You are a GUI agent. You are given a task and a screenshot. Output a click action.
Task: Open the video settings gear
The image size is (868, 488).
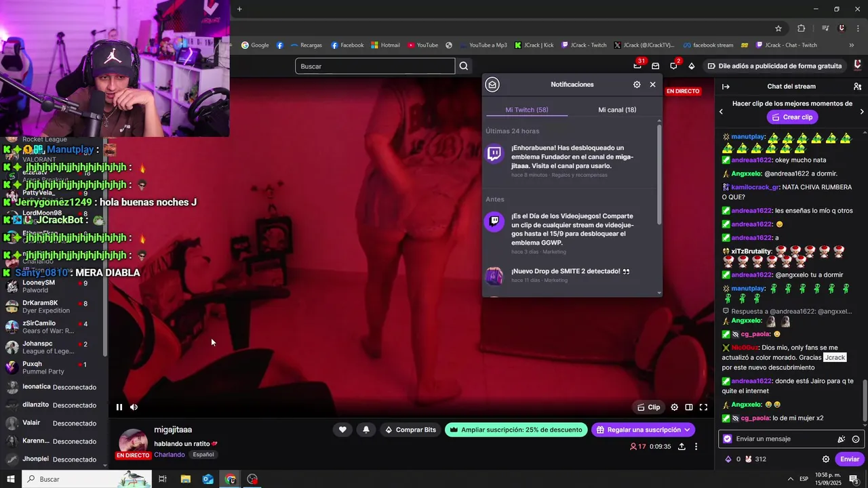click(674, 407)
